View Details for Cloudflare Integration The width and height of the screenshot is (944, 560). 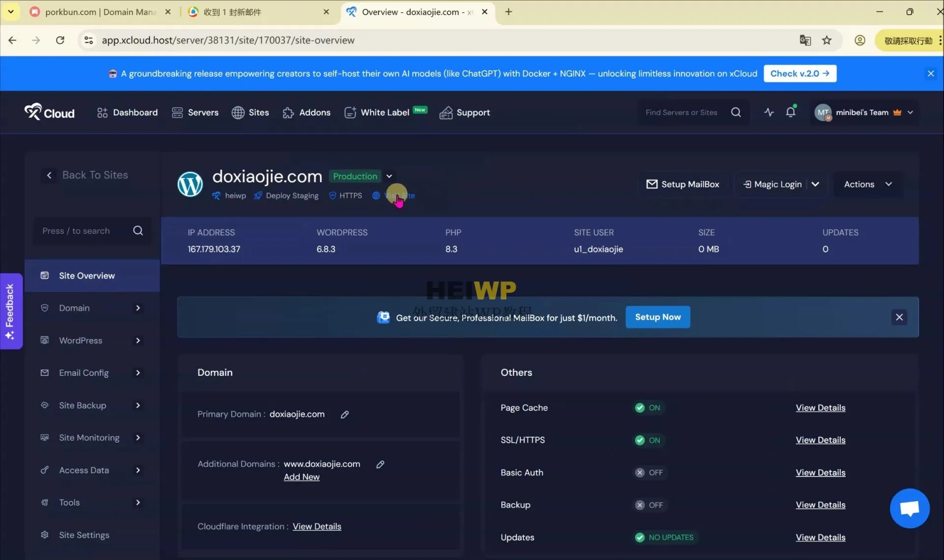click(x=316, y=526)
